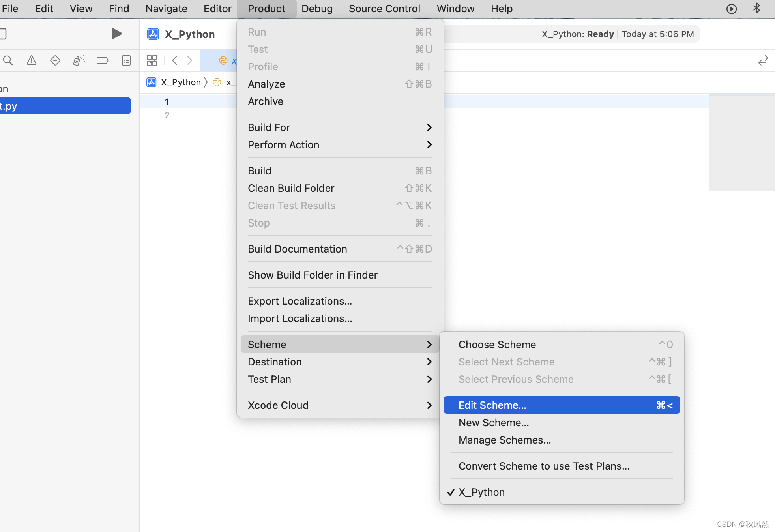The width and height of the screenshot is (775, 532).
Task: Select the highlighted .py file in navigator
Action: (66, 106)
